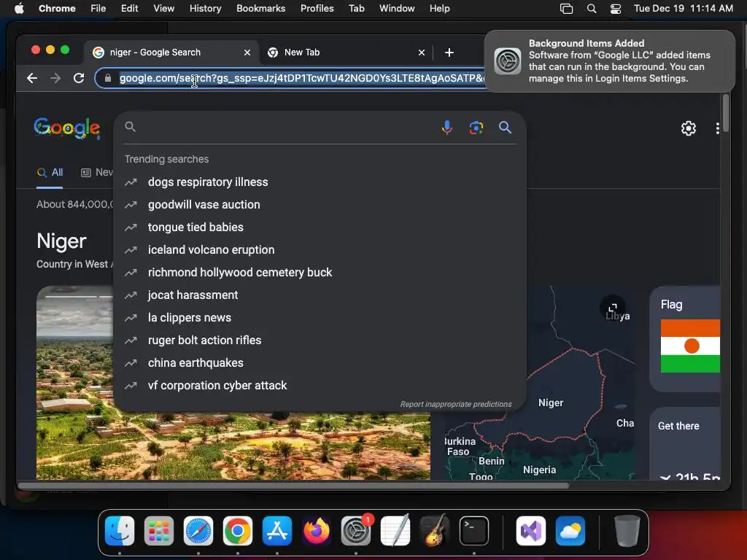Viewport: 747px width, 560px height.
Task: Click the Google logo
Action: click(x=66, y=128)
